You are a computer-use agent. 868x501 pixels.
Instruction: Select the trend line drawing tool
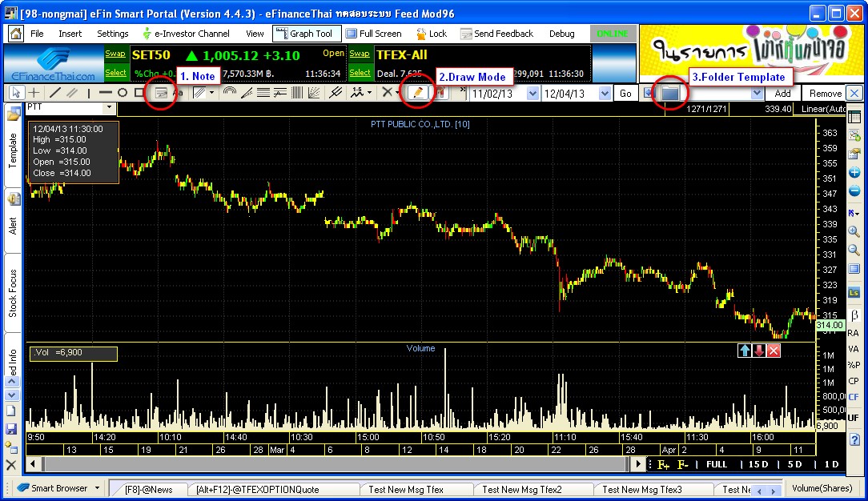(54, 93)
